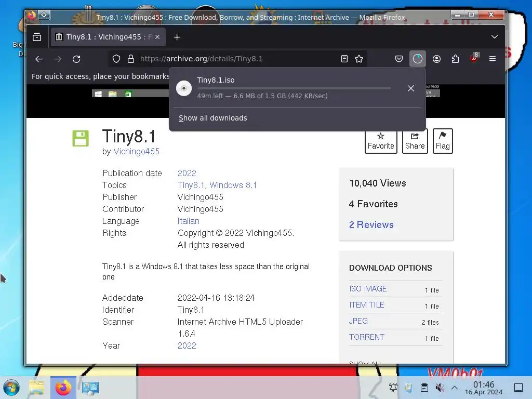The width and height of the screenshot is (532, 399).
Task: Click the Favorite button
Action: point(381,141)
